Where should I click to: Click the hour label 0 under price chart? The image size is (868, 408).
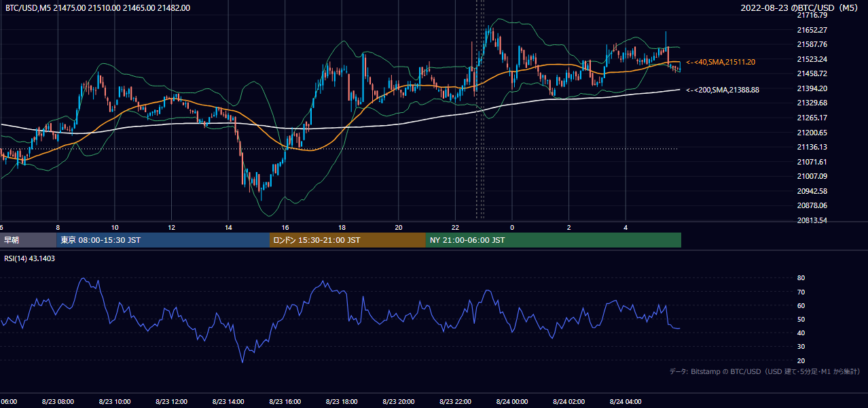[512, 228]
